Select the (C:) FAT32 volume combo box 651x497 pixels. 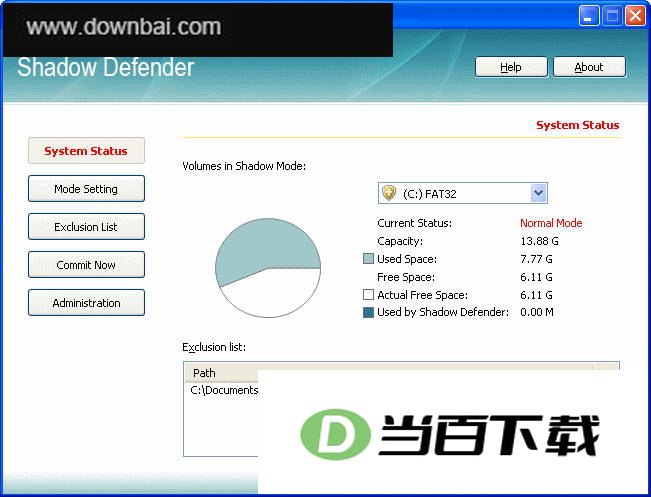[463, 193]
